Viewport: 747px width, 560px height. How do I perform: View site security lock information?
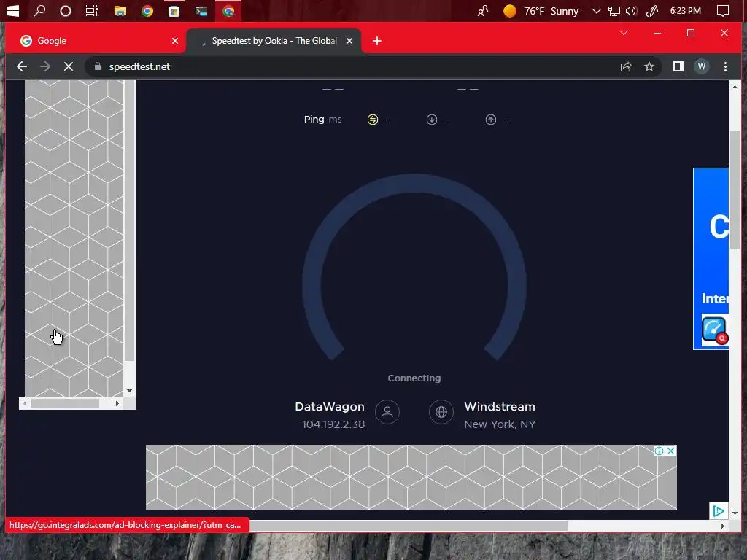98,66
